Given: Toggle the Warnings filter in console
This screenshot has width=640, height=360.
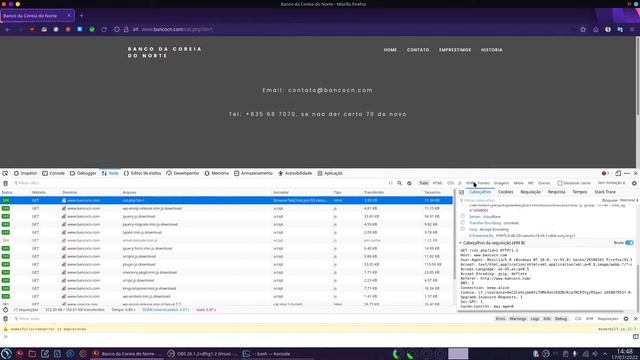Looking at the screenshot, I should click(x=518, y=319).
